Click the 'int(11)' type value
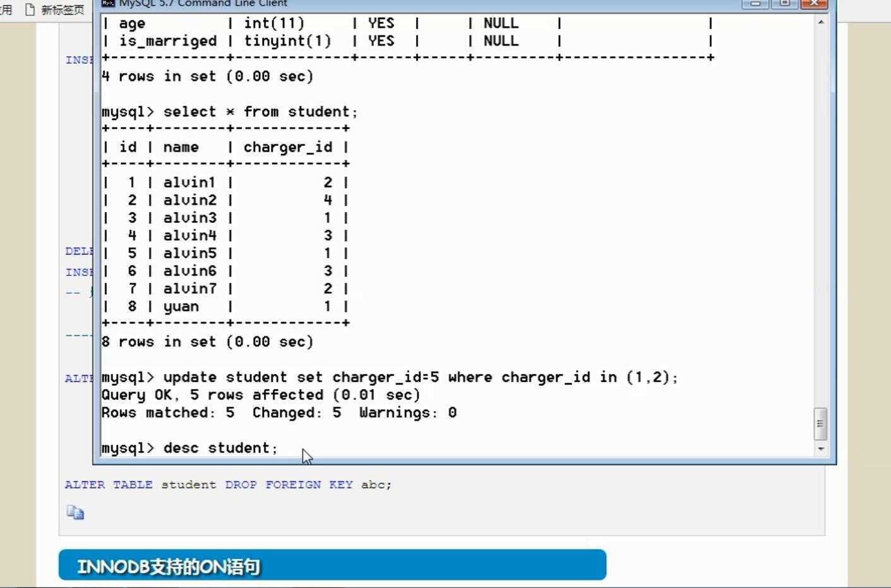The width and height of the screenshot is (891, 588). [x=274, y=23]
